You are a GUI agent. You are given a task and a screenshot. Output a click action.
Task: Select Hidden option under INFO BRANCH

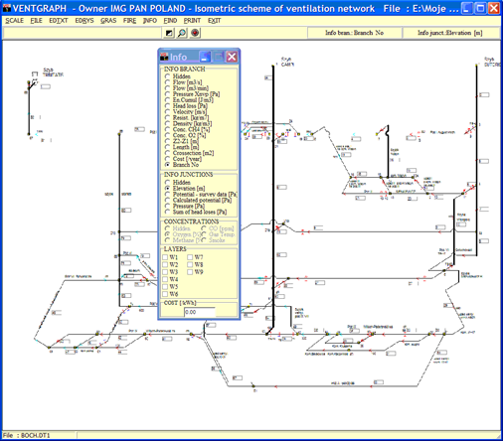tap(167, 76)
